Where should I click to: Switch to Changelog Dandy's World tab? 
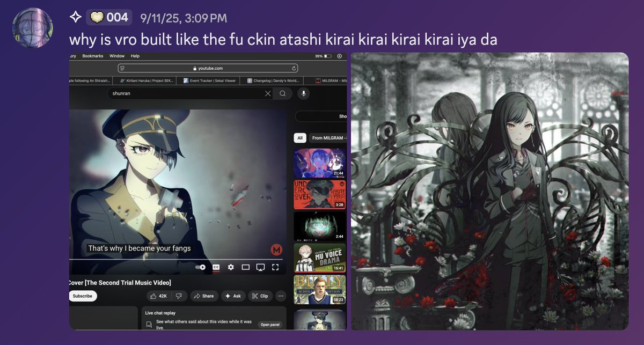273,80
